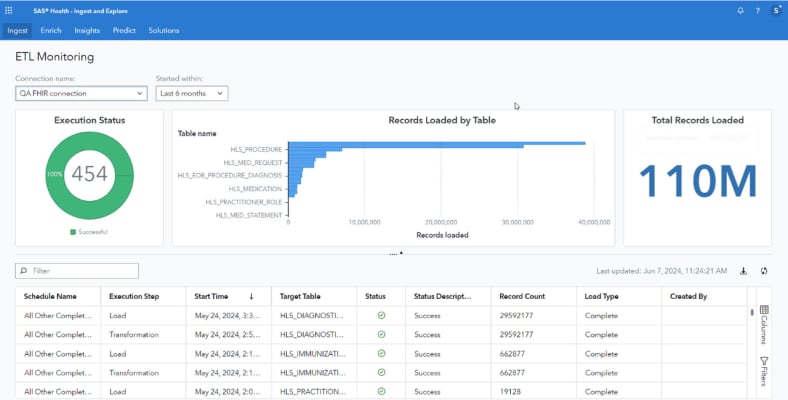Expand the Connection name dropdown
This screenshot has height=400, width=788.
tap(81, 93)
